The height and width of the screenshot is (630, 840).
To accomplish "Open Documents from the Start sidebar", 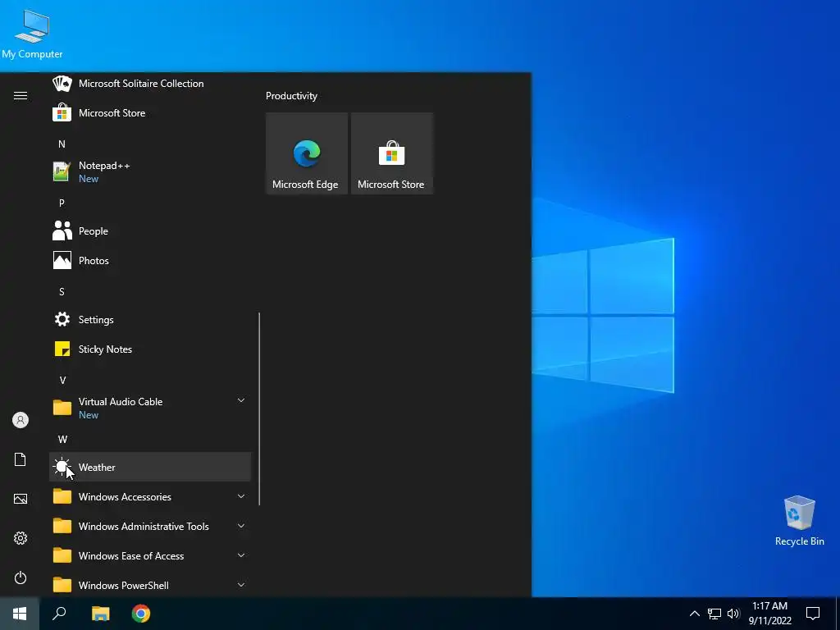I will (21, 459).
